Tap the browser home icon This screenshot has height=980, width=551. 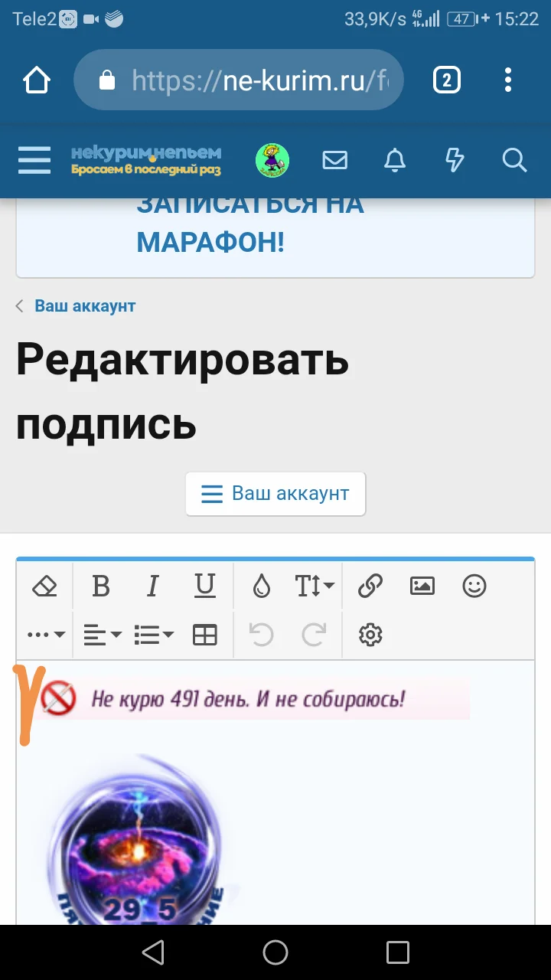37,80
